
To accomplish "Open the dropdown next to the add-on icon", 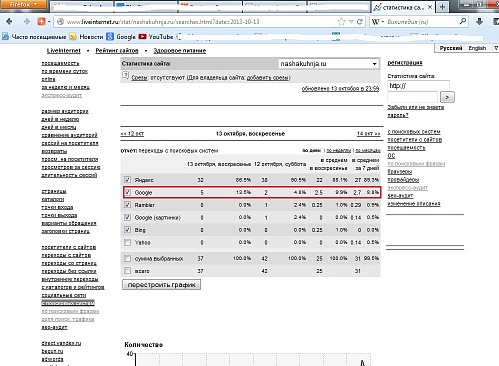I will pyautogui.click(x=49, y=22).
